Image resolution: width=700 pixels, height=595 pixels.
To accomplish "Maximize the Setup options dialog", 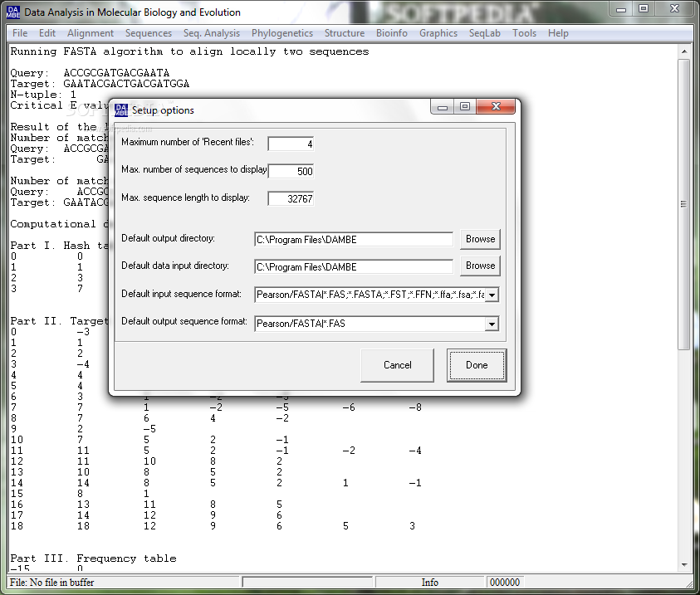I will (465, 106).
